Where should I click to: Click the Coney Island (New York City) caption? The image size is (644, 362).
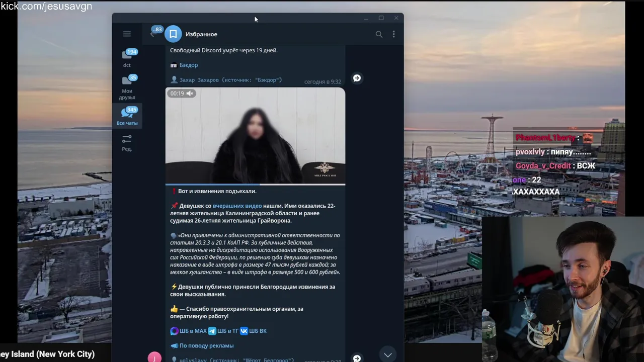47,354
